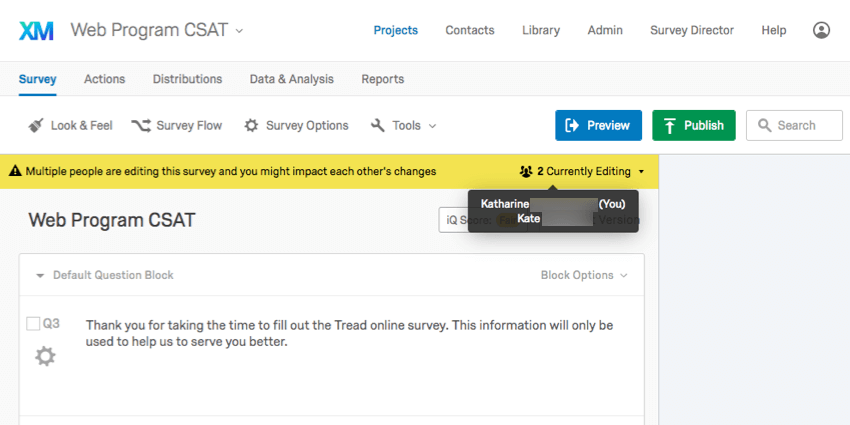Switch to the Reports tab

point(383,79)
